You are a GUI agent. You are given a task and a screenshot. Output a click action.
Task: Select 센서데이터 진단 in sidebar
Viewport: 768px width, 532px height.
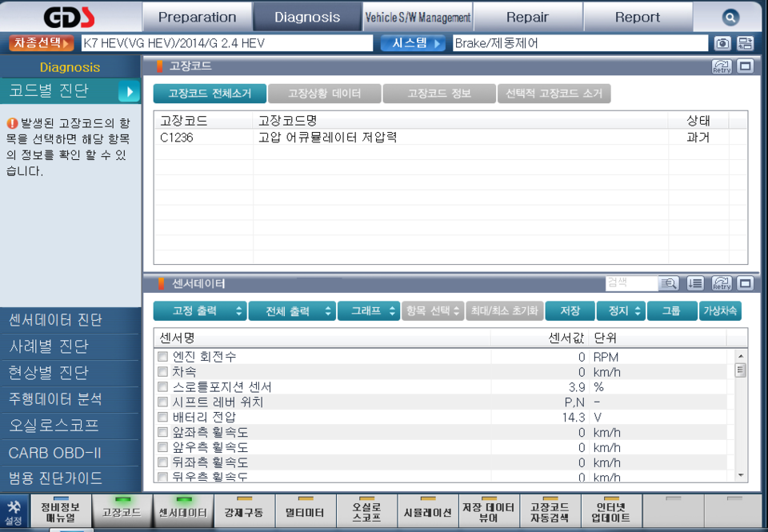point(70,320)
